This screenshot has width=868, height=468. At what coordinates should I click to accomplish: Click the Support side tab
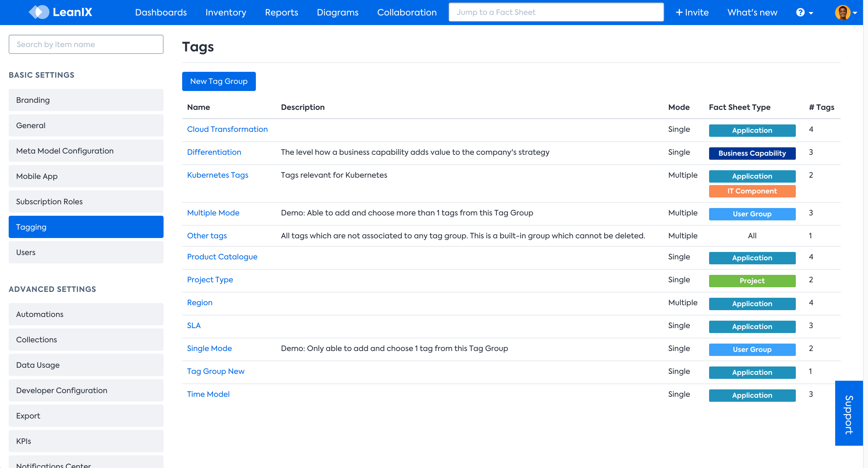(x=848, y=413)
